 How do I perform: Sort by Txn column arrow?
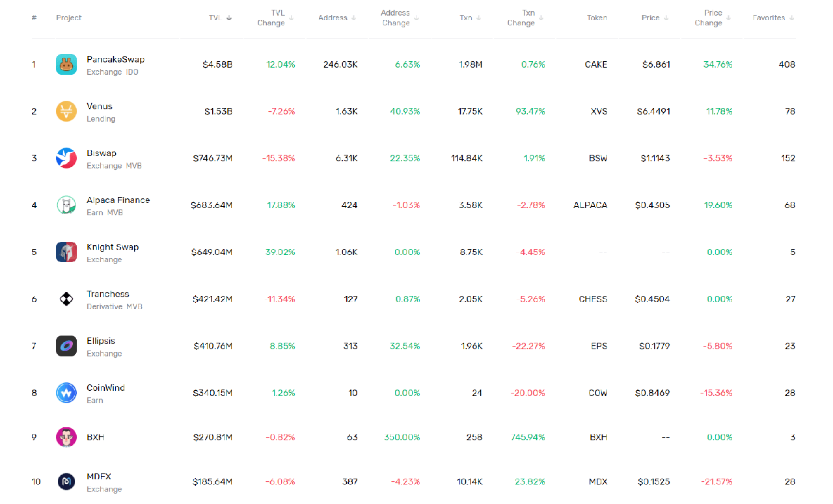pyautogui.click(x=478, y=18)
